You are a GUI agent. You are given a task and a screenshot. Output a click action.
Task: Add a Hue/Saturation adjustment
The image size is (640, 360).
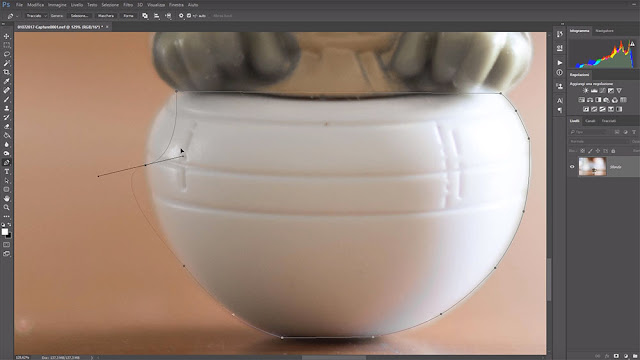coord(582,100)
